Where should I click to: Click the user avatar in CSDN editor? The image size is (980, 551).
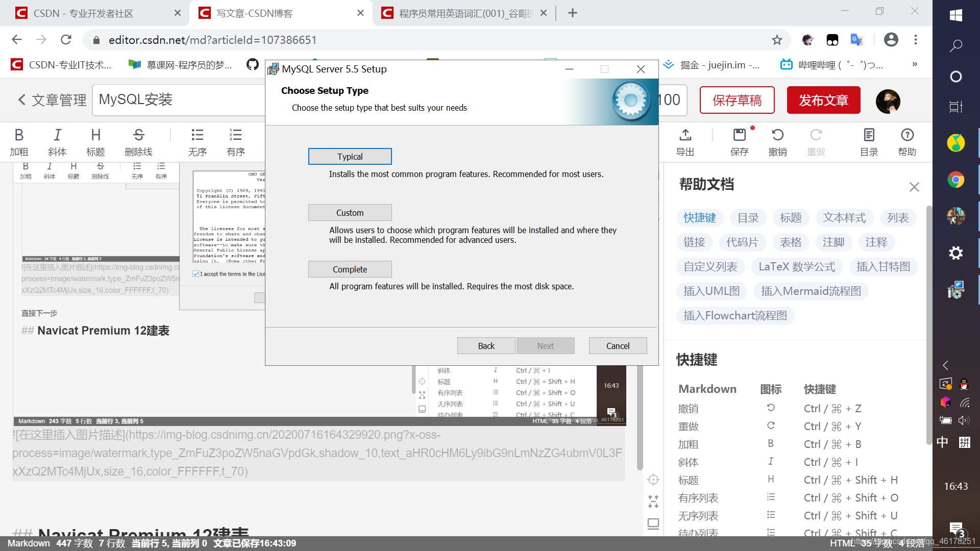pos(888,101)
